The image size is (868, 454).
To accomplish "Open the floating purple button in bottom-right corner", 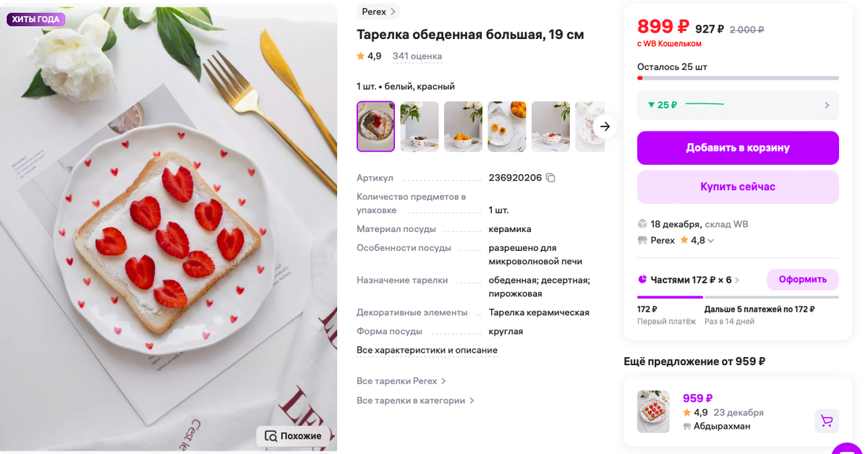I will [x=848, y=450].
